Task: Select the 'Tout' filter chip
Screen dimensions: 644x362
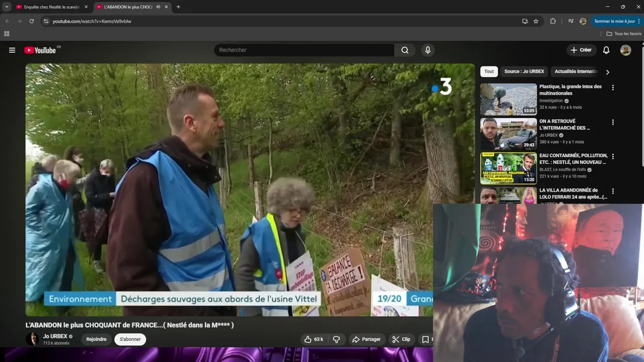Action: pos(489,71)
